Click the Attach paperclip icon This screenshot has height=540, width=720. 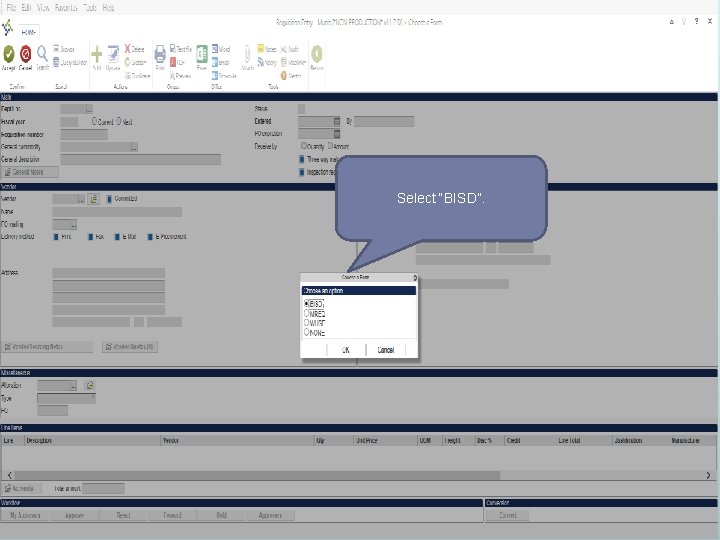[247, 55]
